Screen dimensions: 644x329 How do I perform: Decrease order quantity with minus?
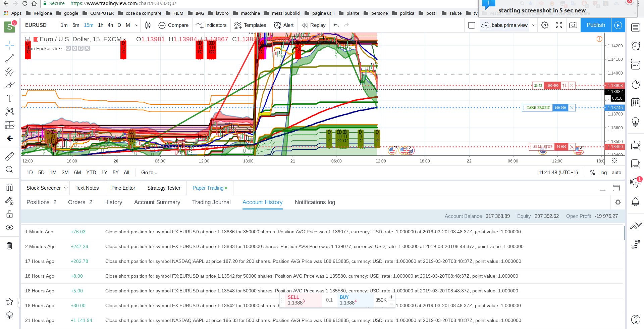391,304
